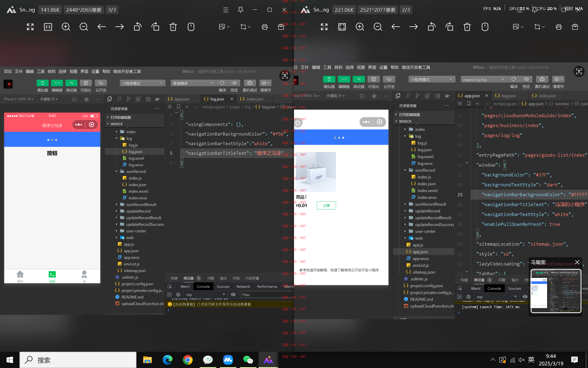Switch to index.json tab in left editor
588x368 pixels.
[255, 99]
